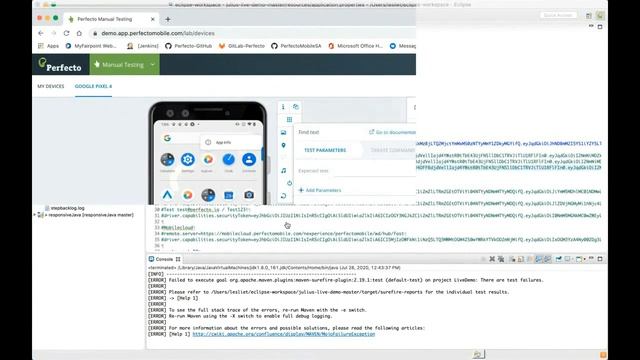
Task: Select the Console tab in Eclipse
Action: pos(164,259)
